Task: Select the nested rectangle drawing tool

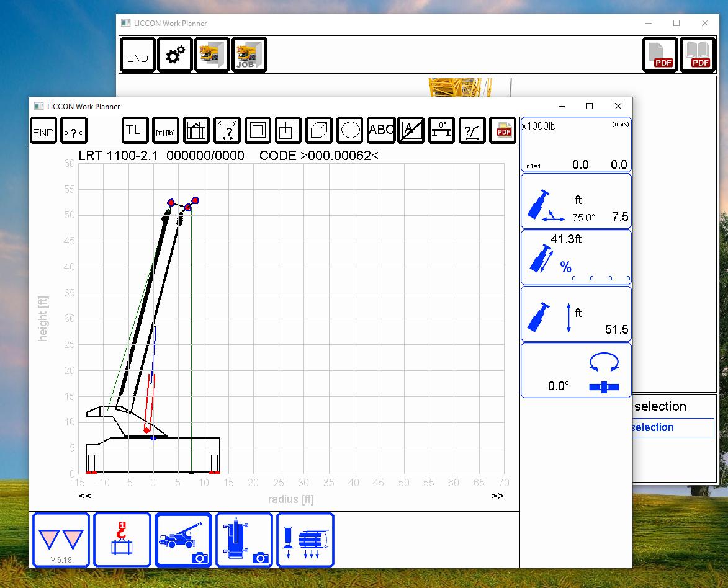Action: click(x=258, y=130)
